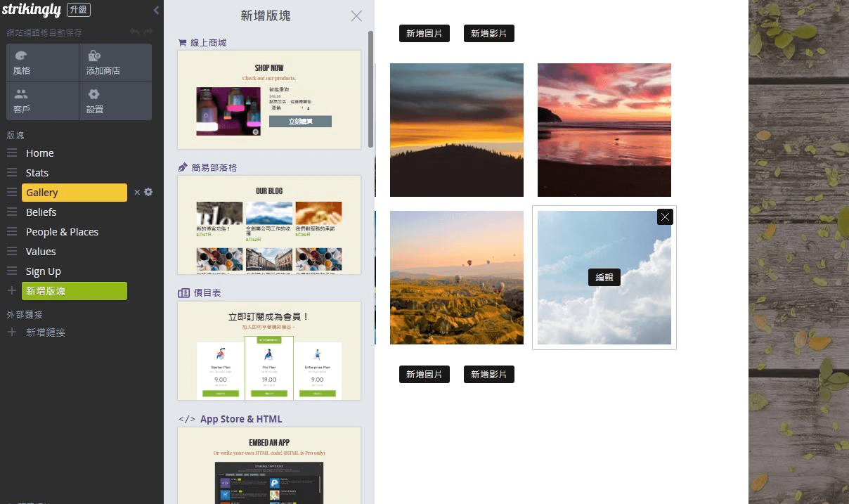Click the Gallery section gear icon

148,192
